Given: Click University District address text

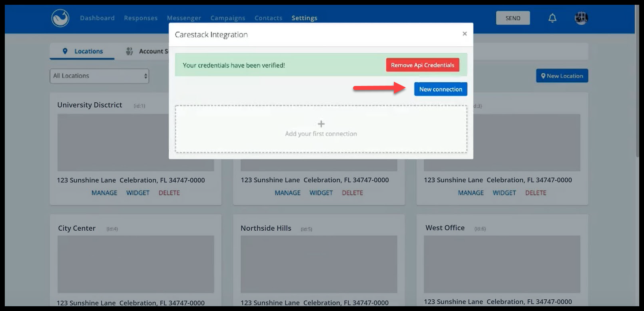Looking at the screenshot, I should click(x=131, y=180).
